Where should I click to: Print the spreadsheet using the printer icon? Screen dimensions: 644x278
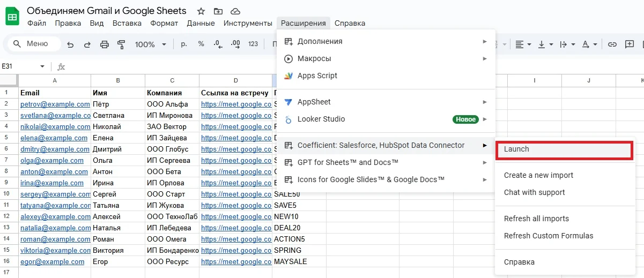[x=104, y=44]
